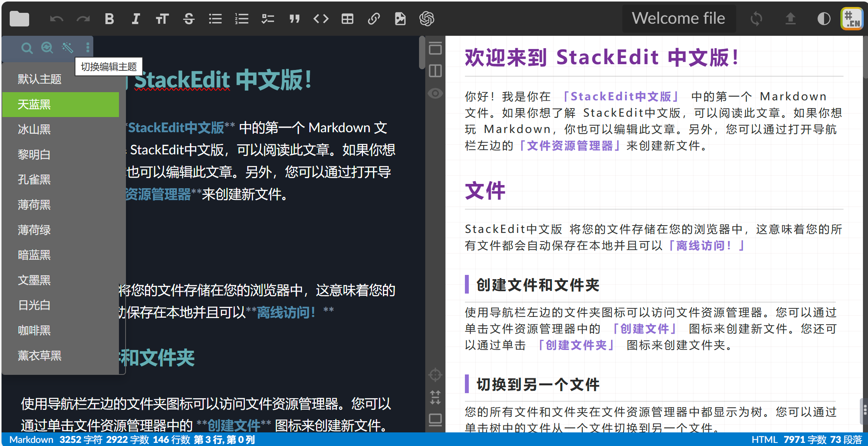Insert a code block
The height and width of the screenshot is (446, 868).
click(x=321, y=18)
